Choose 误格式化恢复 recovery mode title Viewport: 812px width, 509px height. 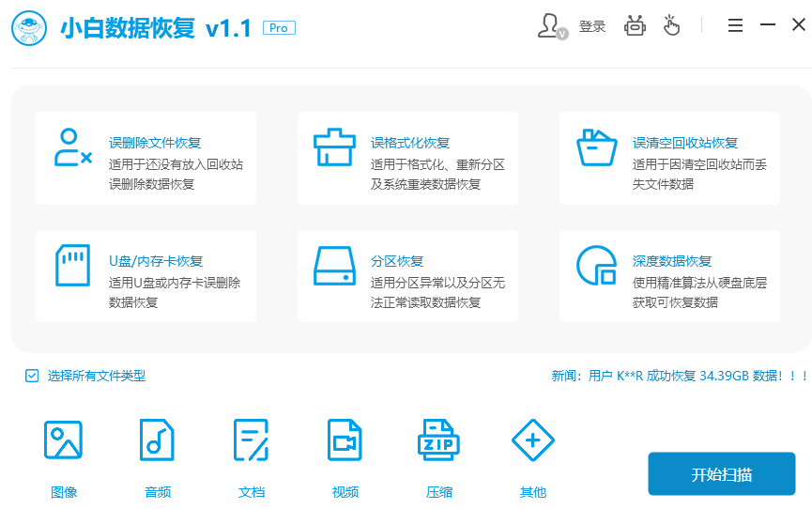(410, 143)
